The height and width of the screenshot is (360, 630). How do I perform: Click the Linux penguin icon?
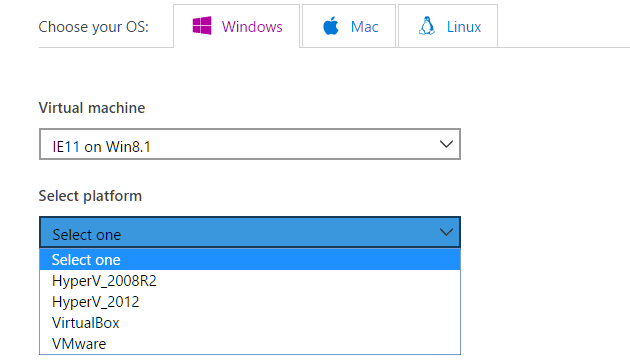coord(427,26)
